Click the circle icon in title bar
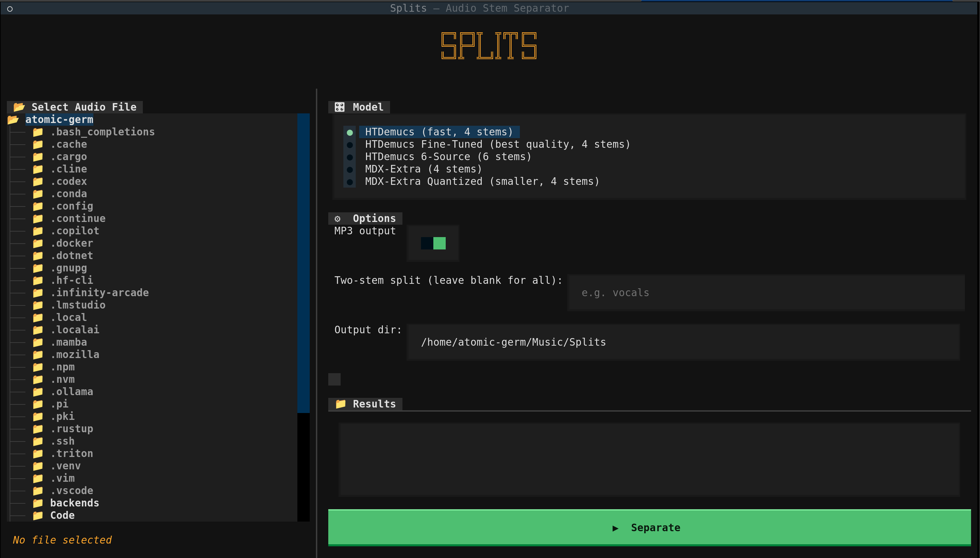 point(10,9)
